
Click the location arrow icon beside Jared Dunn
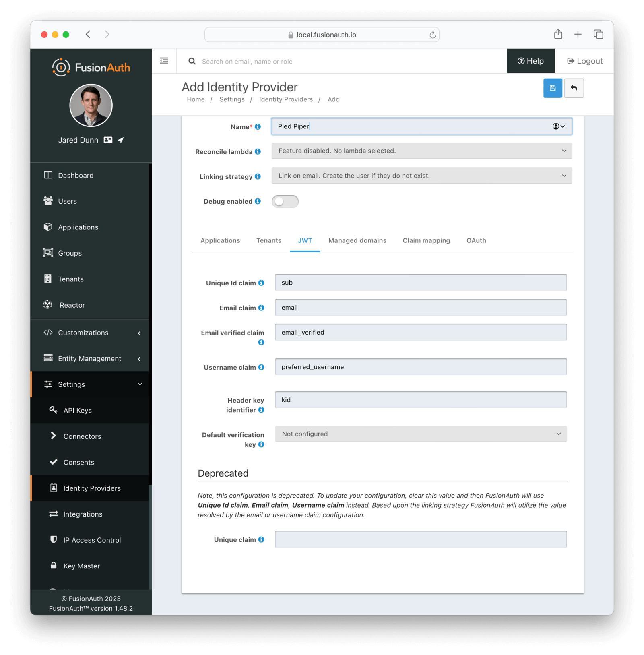(x=121, y=140)
